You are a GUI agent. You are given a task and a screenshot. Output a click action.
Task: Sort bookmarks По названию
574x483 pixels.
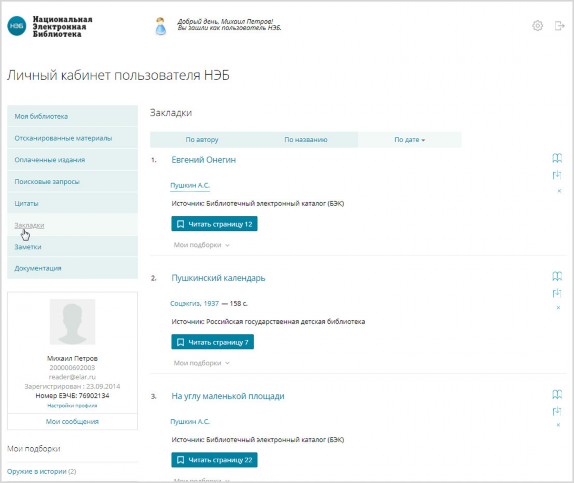[x=306, y=140]
